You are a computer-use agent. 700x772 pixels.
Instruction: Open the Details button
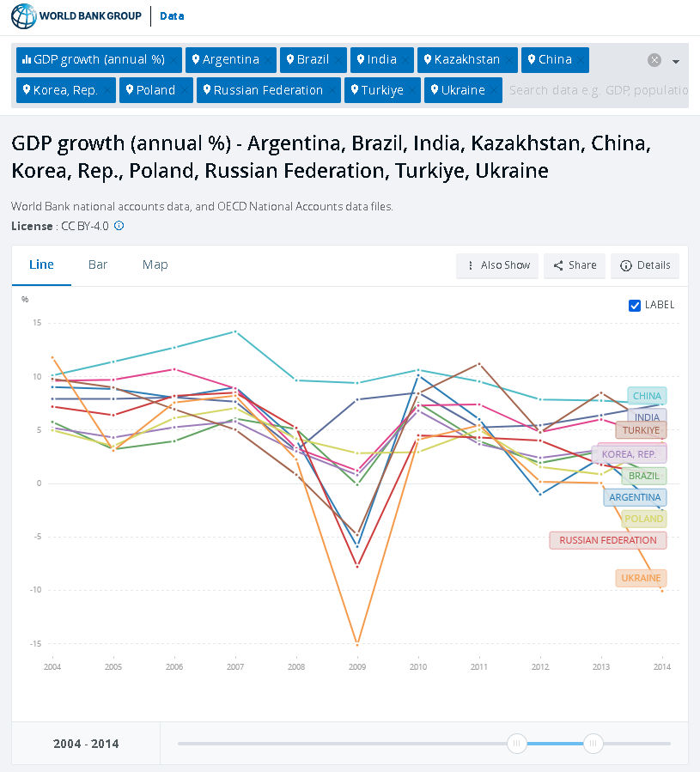click(645, 265)
